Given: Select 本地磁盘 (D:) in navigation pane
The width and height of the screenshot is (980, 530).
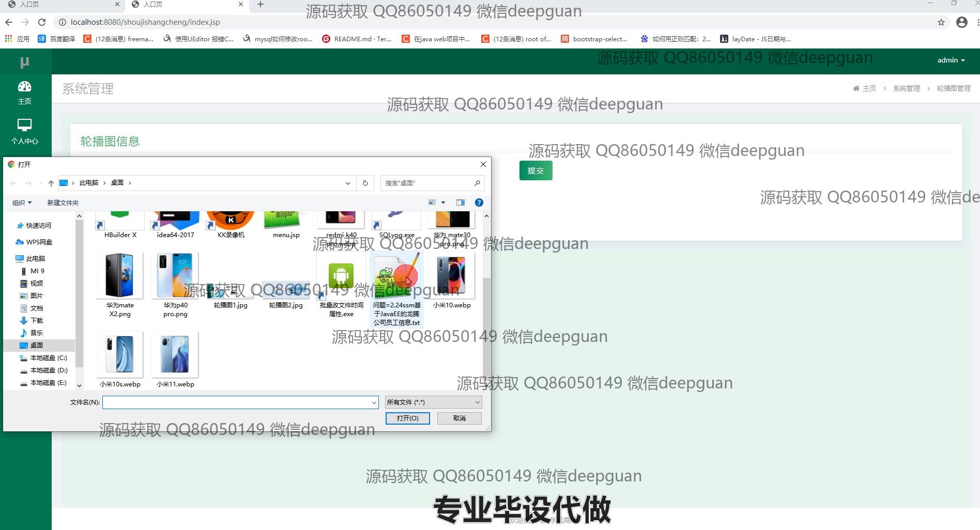Looking at the screenshot, I should [49, 370].
